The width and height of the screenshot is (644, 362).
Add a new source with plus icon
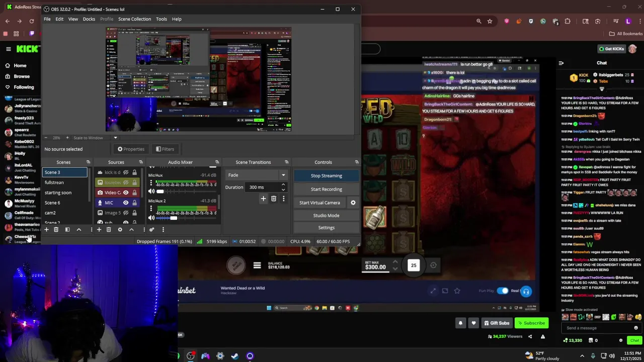[99, 230]
